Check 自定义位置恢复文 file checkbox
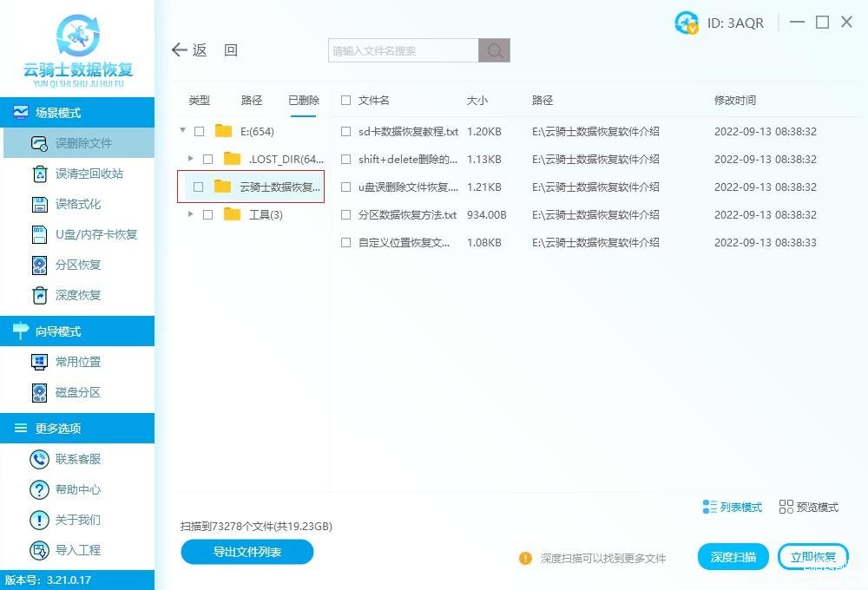Image resolution: width=868 pixels, height=590 pixels. (346, 242)
